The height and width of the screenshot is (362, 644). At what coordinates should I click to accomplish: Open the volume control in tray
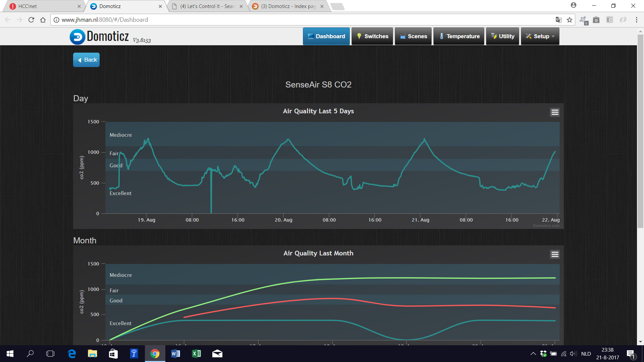[x=573, y=354]
